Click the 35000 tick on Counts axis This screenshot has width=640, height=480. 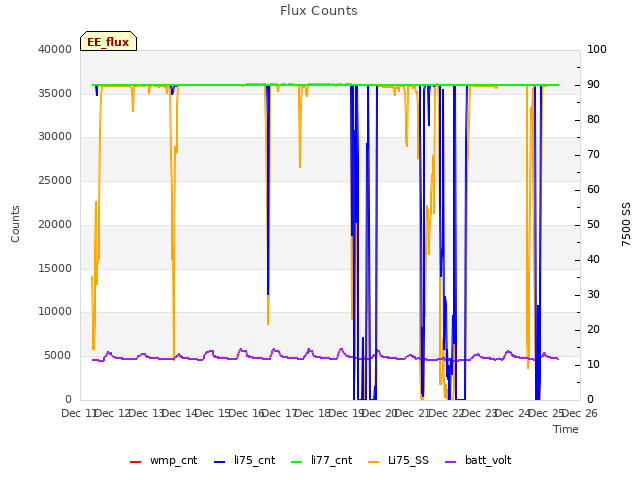click(55, 93)
